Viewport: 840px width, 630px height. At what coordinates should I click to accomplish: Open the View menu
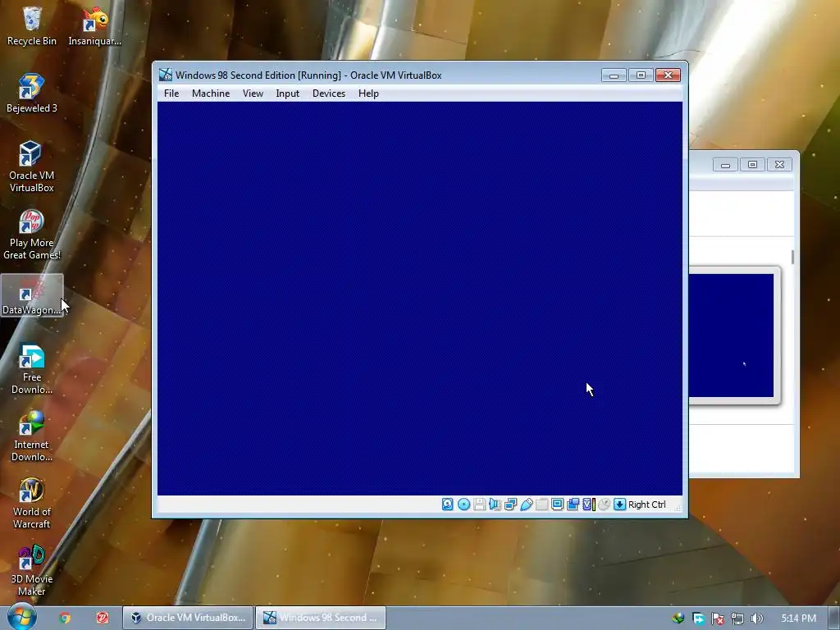pyautogui.click(x=253, y=94)
